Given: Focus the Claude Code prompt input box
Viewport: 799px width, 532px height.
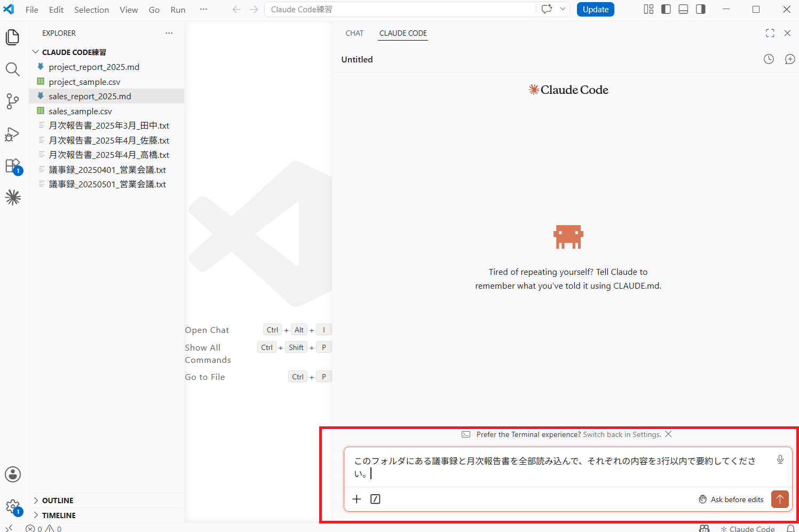Looking at the screenshot, I should click(559, 467).
